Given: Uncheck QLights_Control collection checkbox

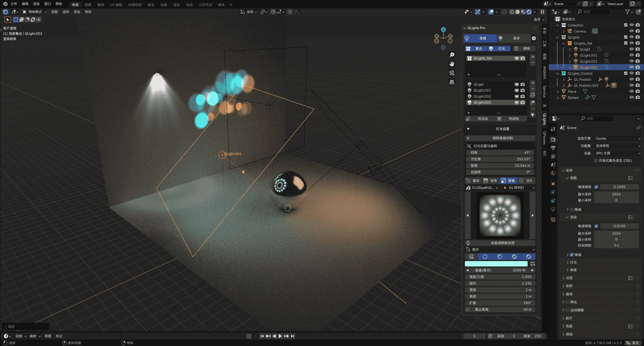Looking at the screenshot, I should pyautogui.click(x=626, y=73).
